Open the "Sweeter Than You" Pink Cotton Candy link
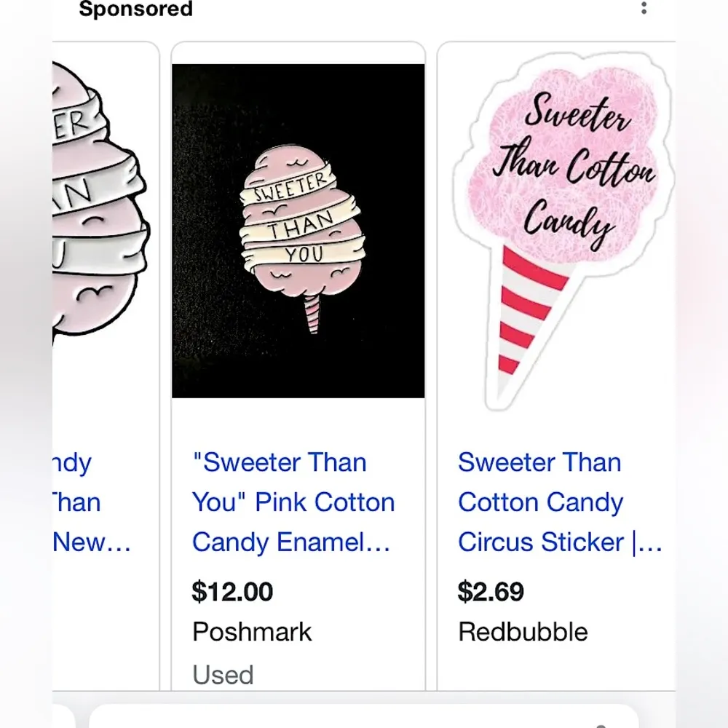The width and height of the screenshot is (728, 728). (x=293, y=502)
